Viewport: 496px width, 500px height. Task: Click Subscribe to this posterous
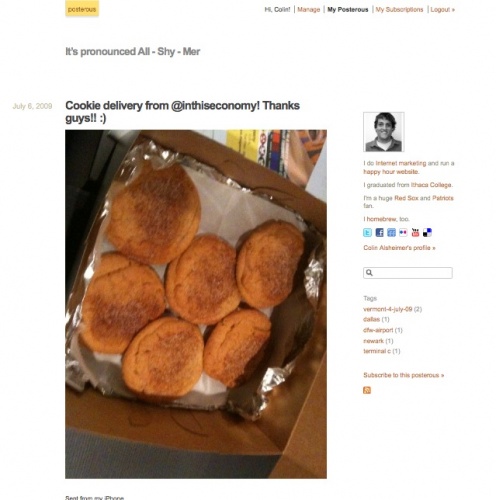(404, 375)
